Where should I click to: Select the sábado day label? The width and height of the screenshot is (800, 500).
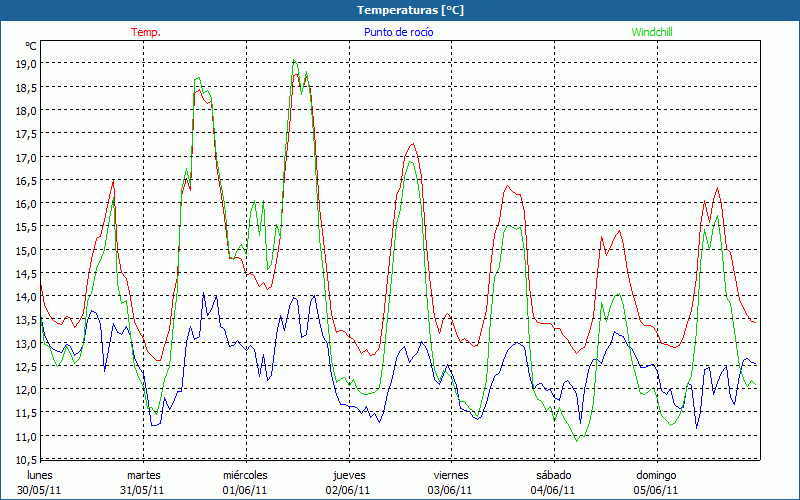[553, 475]
